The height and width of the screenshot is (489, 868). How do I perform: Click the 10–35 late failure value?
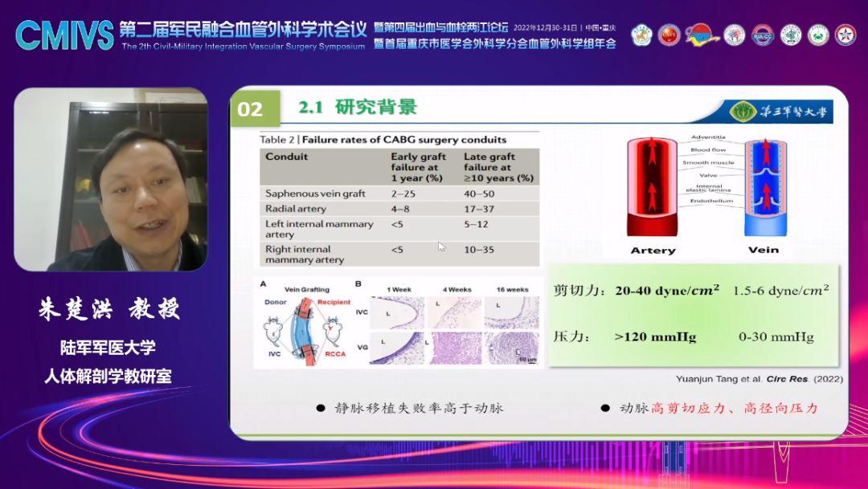479,250
